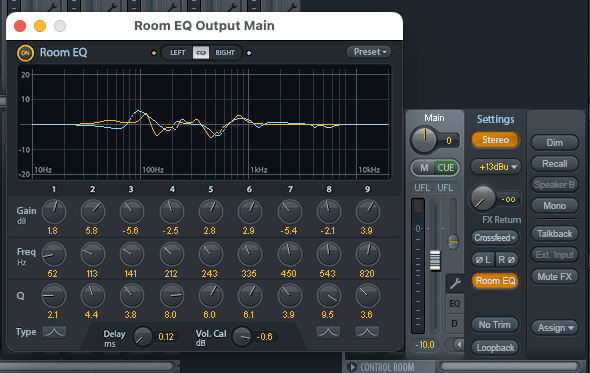This screenshot has width=590, height=373.
Task: Collapse the CONTROL ROOM section arrow
Action: click(x=352, y=367)
